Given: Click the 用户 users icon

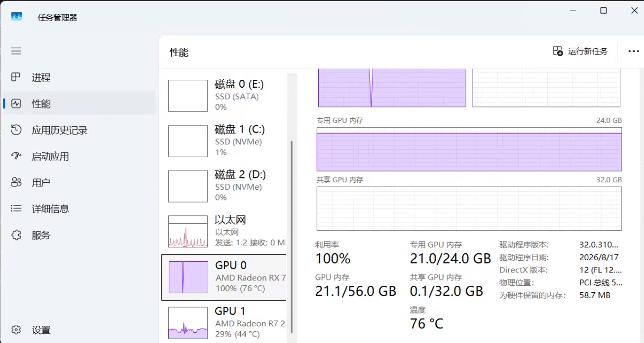Looking at the screenshot, I should 16,183.
